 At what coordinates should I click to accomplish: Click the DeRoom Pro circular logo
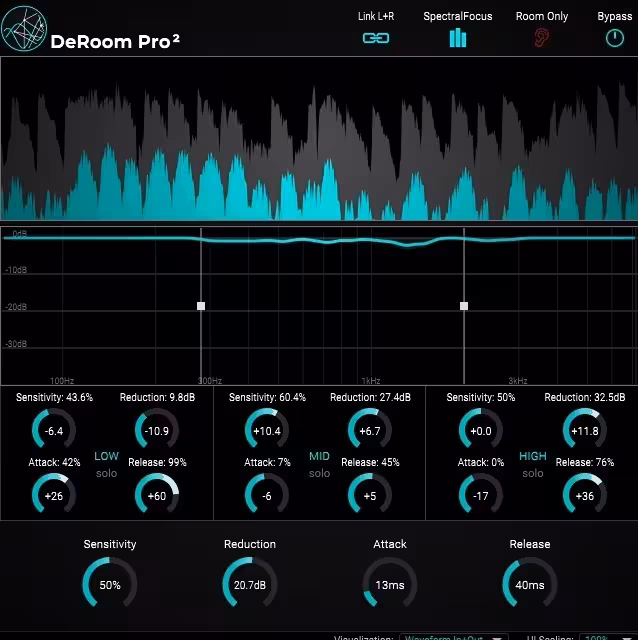click(x=24, y=29)
